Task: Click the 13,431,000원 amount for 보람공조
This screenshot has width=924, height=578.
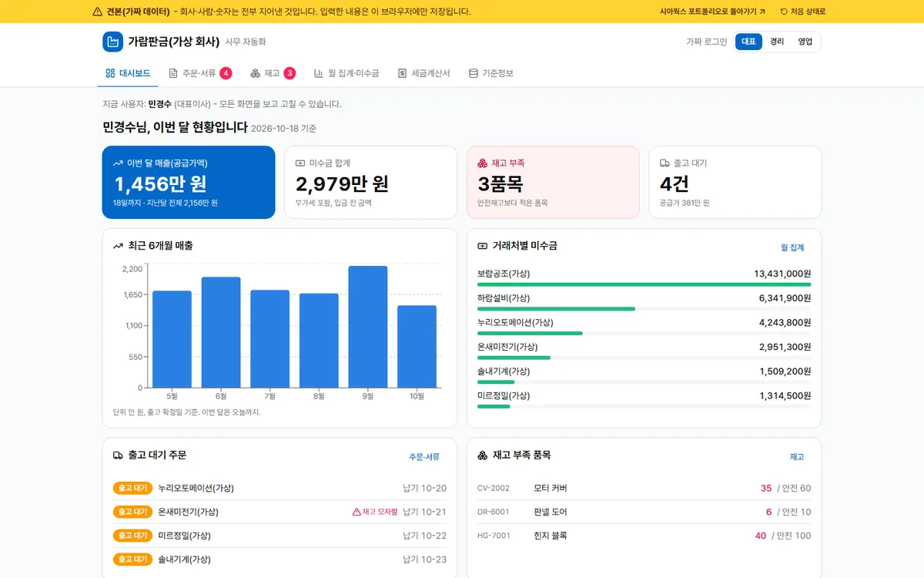Action: pyautogui.click(x=782, y=274)
